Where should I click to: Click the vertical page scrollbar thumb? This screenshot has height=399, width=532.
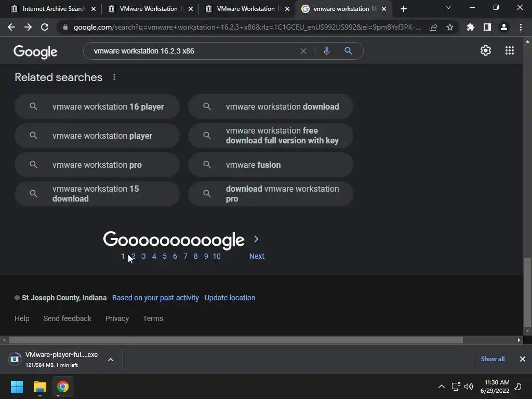527,292
